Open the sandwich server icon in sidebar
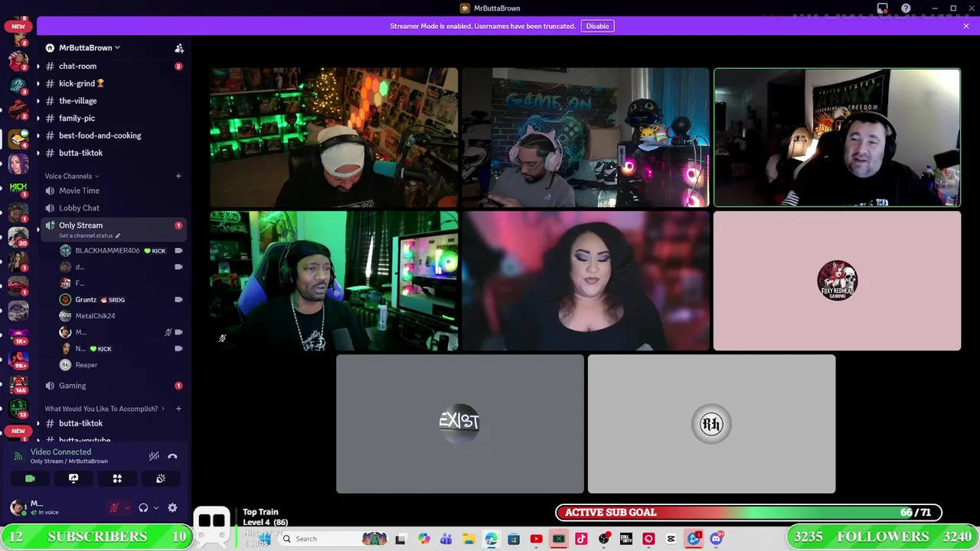The width and height of the screenshot is (980, 551). pos(18,139)
